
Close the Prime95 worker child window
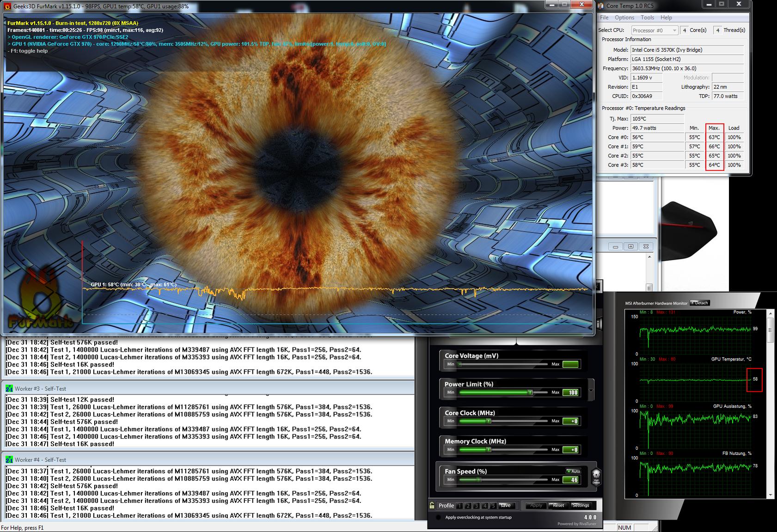point(646,247)
